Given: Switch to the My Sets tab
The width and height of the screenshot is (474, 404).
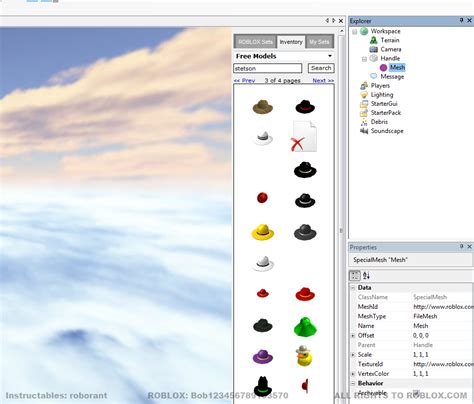Looking at the screenshot, I should tap(319, 42).
